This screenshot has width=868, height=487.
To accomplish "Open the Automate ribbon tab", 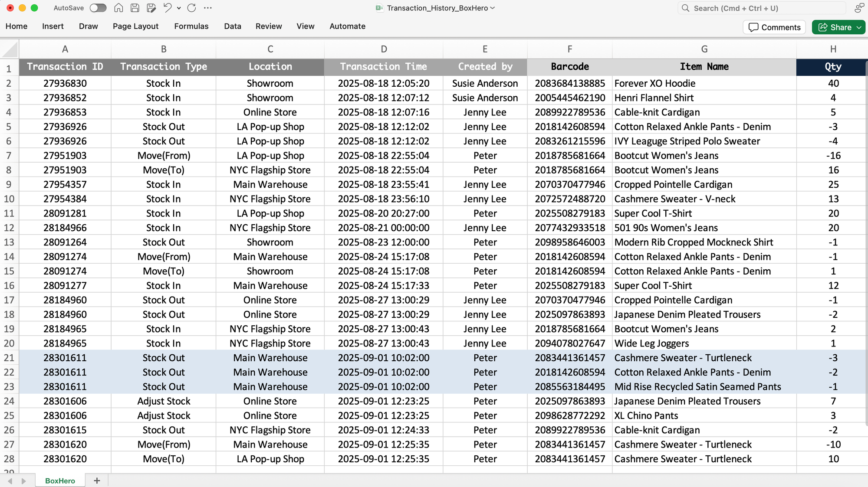I will (347, 26).
